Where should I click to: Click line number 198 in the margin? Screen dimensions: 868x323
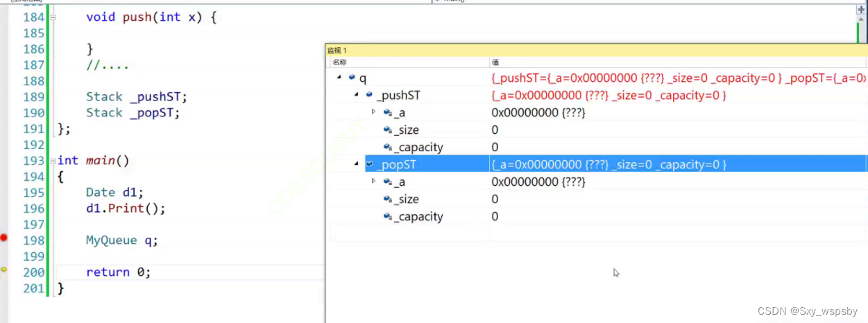coord(34,241)
